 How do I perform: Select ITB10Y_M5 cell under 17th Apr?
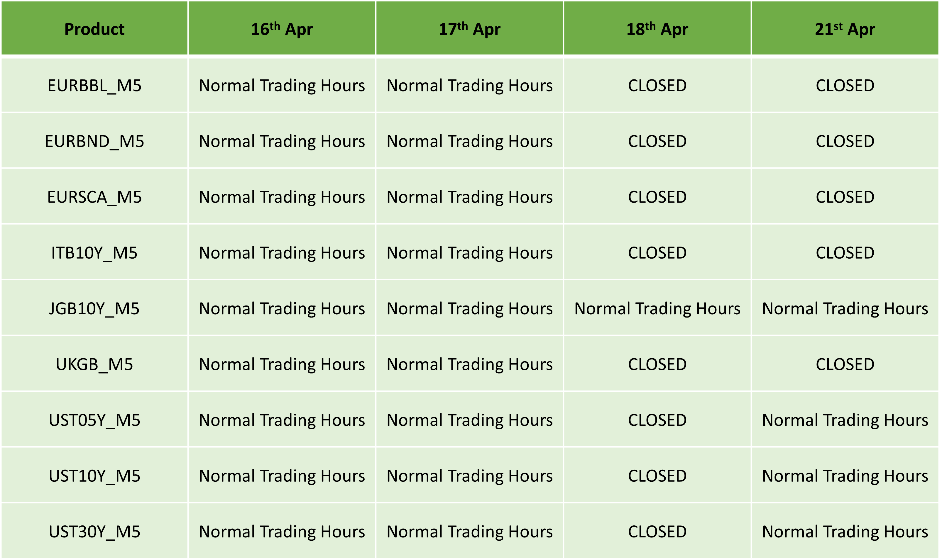pyautogui.click(x=469, y=252)
